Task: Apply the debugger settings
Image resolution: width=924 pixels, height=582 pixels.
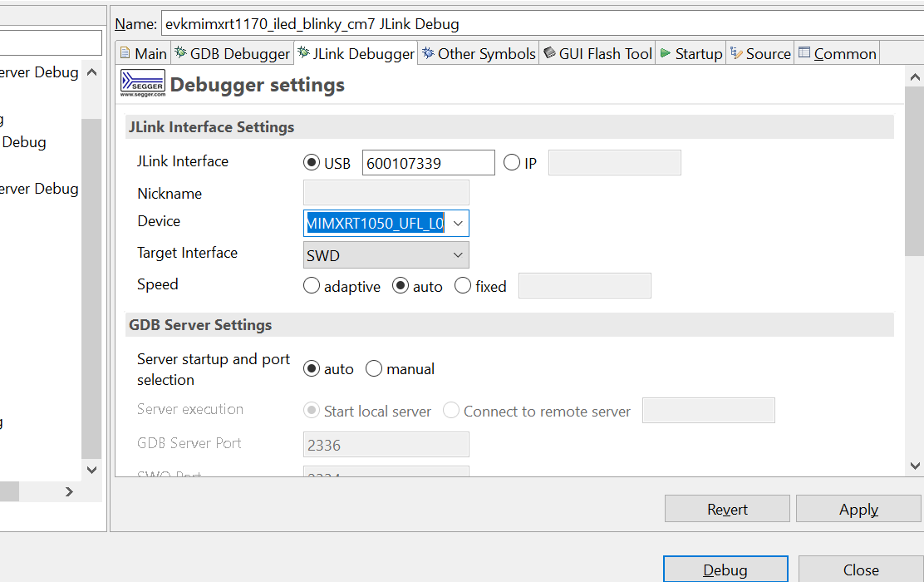Action: coord(858,508)
